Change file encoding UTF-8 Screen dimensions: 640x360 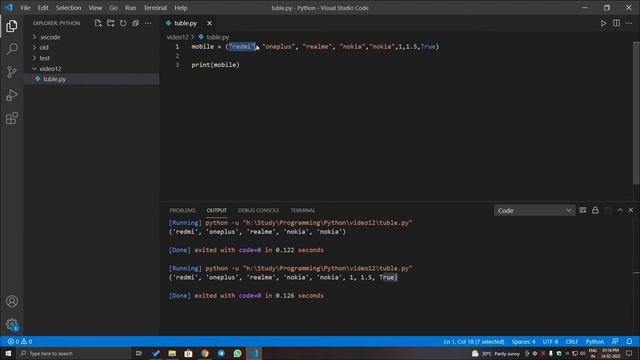(550, 342)
